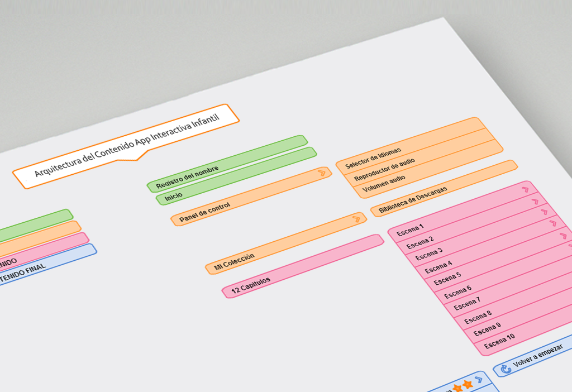Expand the Panel de control chevron
This screenshot has height=392, width=572.
pyautogui.click(x=322, y=173)
